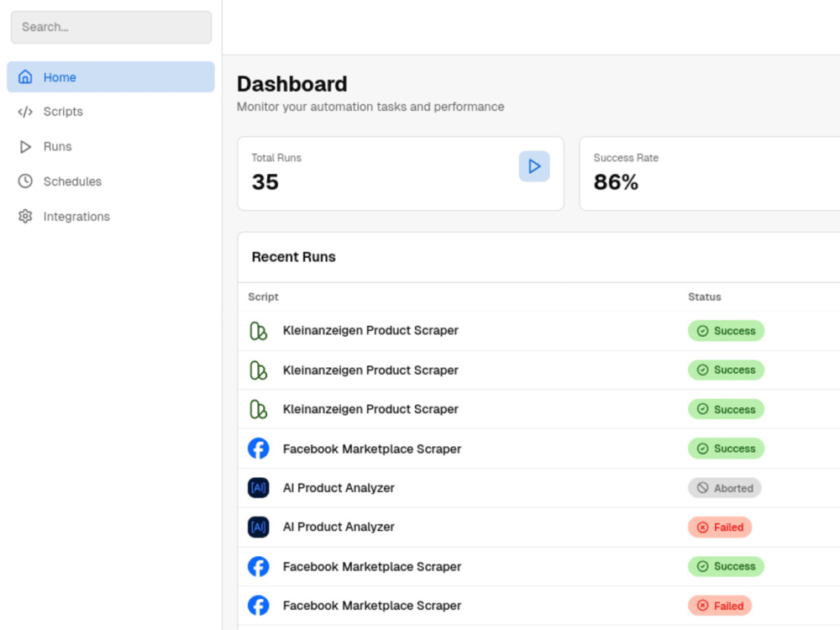Click the Dashboard title
The width and height of the screenshot is (840, 630).
pos(292,84)
